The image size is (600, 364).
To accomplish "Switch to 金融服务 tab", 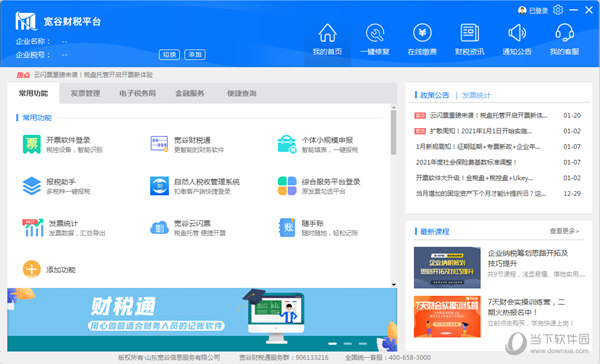I will [189, 93].
